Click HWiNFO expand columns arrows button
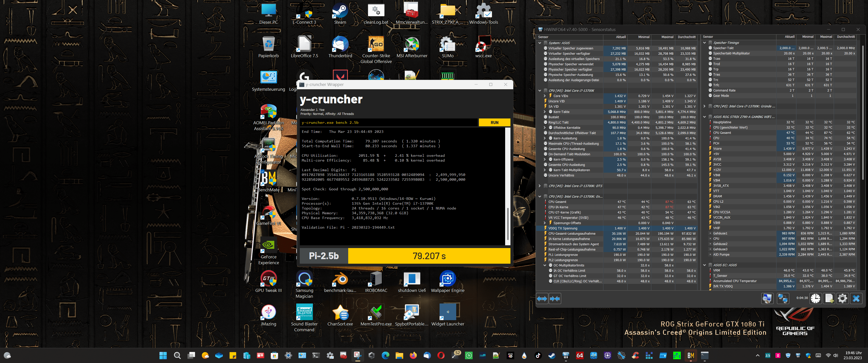This screenshot has height=363, width=868. pos(542,299)
